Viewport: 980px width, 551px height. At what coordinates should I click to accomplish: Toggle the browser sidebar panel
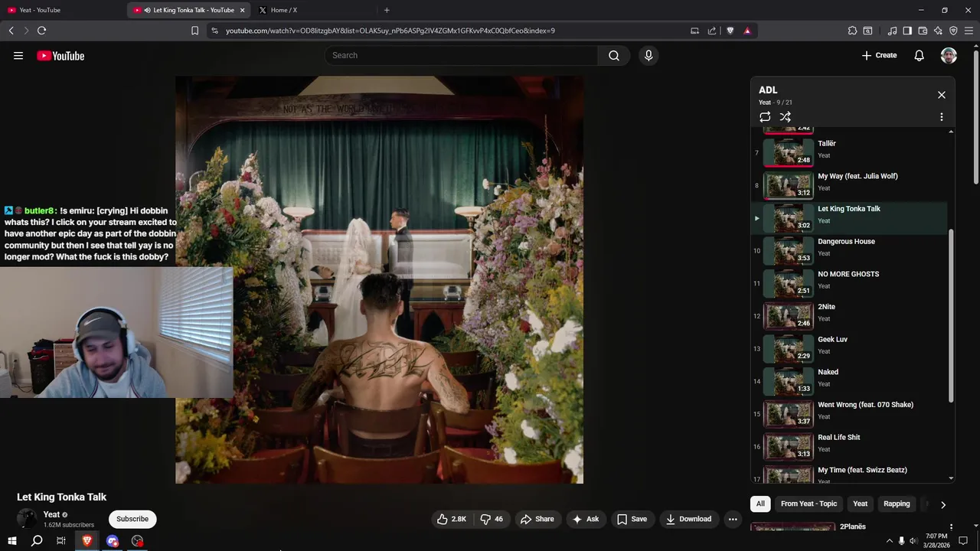pyautogui.click(x=907, y=31)
